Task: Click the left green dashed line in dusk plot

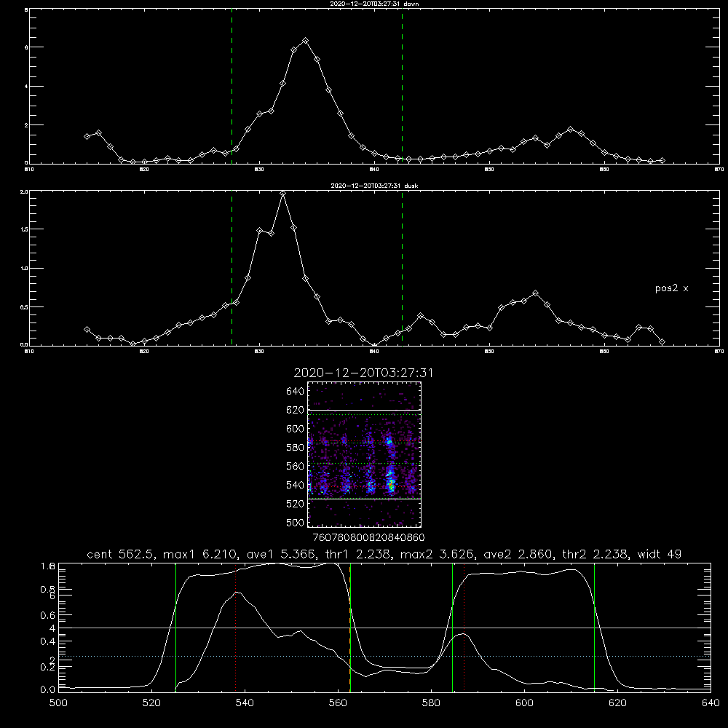Action: (x=232, y=268)
